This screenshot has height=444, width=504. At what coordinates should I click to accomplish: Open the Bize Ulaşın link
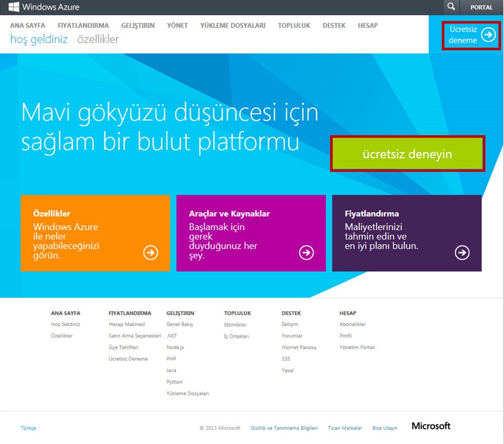[x=385, y=428]
